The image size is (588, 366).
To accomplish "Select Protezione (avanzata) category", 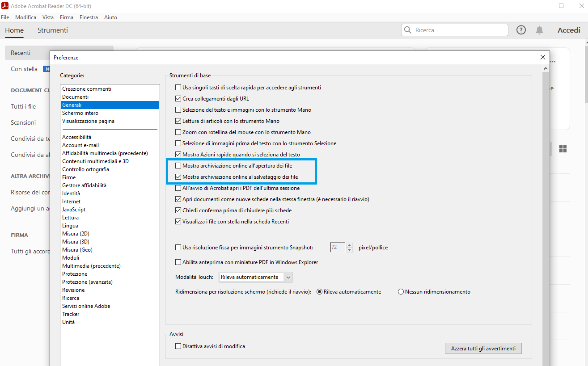I will pyautogui.click(x=110, y=282).
